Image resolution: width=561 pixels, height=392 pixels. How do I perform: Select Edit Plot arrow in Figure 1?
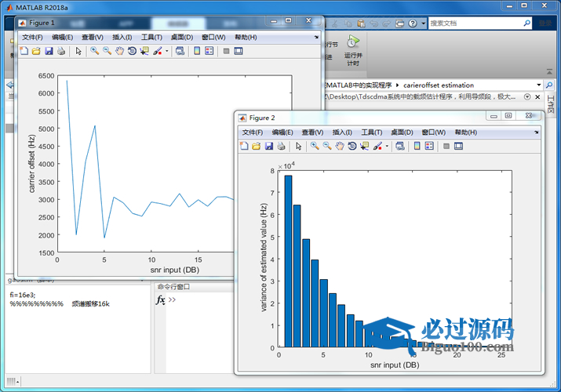(78, 51)
